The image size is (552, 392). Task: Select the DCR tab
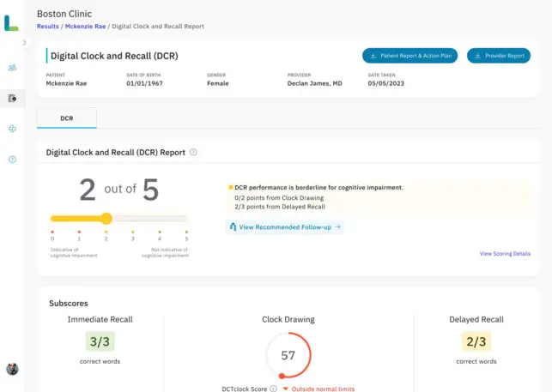[67, 118]
